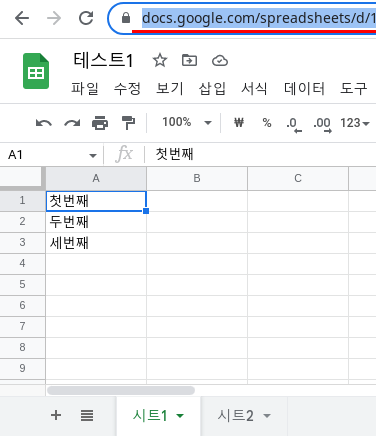Open the all sheets list icon
This screenshot has height=436, width=376.
click(87, 416)
